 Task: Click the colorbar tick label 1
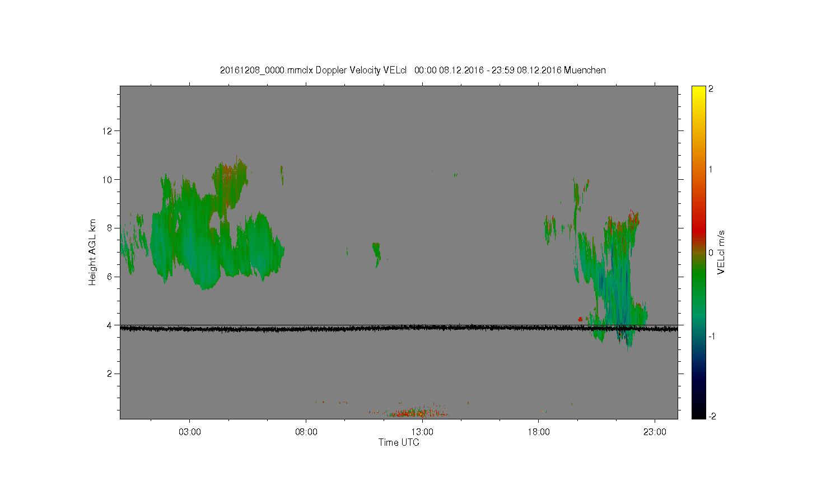711,170
